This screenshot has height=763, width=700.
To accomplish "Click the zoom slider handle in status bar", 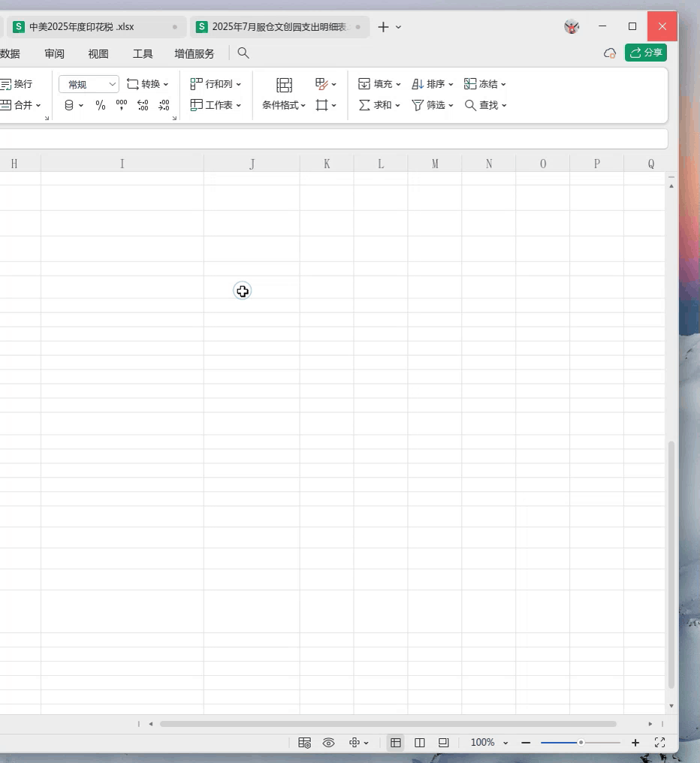I will coord(581,743).
